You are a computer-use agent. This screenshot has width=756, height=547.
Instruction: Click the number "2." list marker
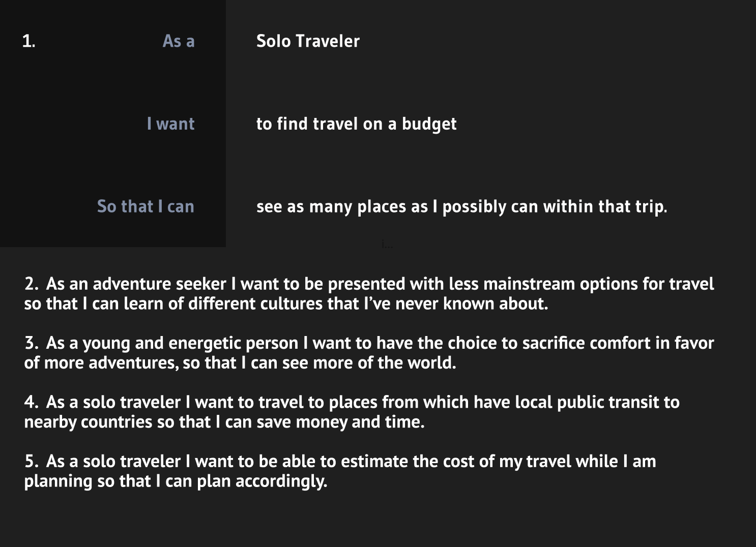[32, 284]
